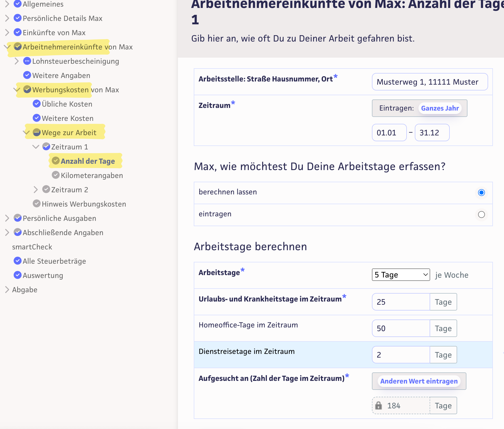504x429 pixels.
Task: Select the 'berechnen lassen' radio option
Action: click(481, 193)
